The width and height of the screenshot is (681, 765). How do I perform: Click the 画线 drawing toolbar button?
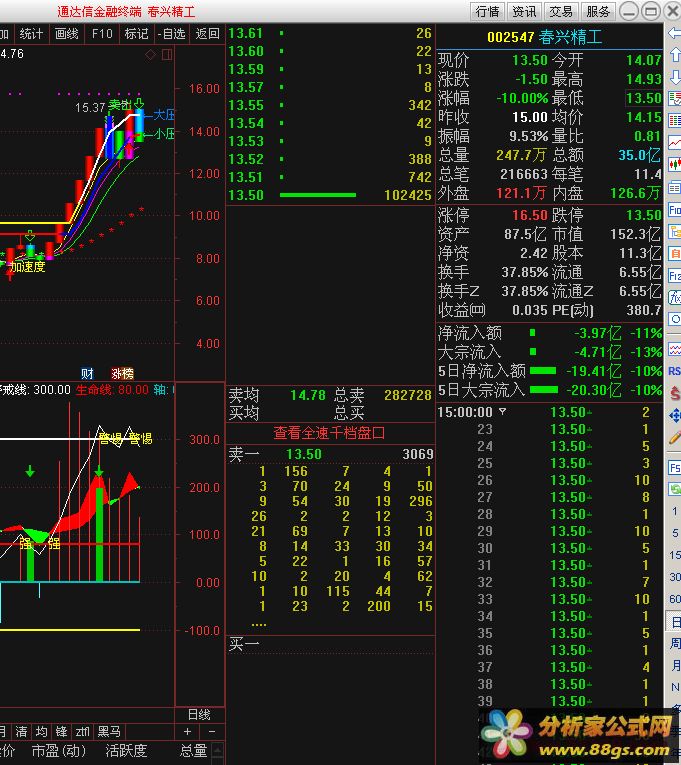point(67,34)
